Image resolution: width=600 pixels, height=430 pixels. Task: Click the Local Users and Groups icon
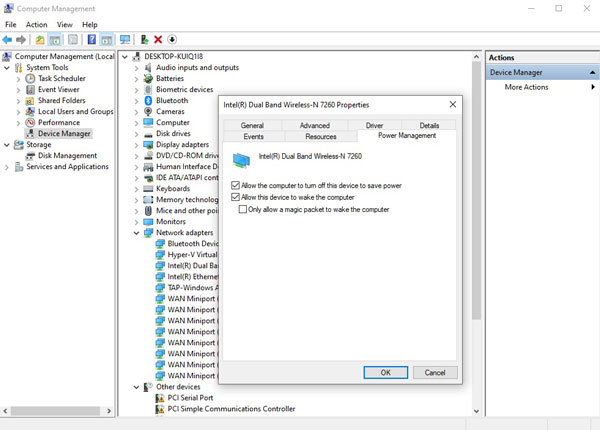[x=30, y=112]
